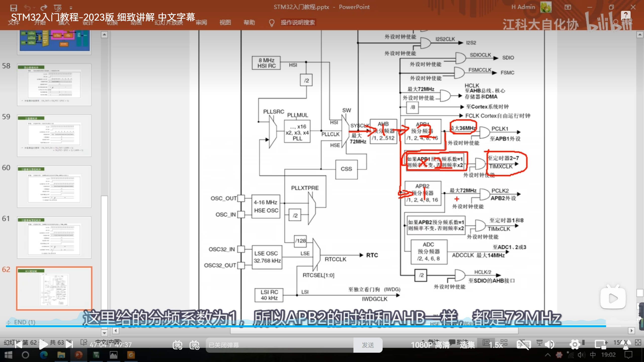This screenshot has height=362, width=644.
Task: Open 1080P 高清 quality selector
Action: point(430,345)
